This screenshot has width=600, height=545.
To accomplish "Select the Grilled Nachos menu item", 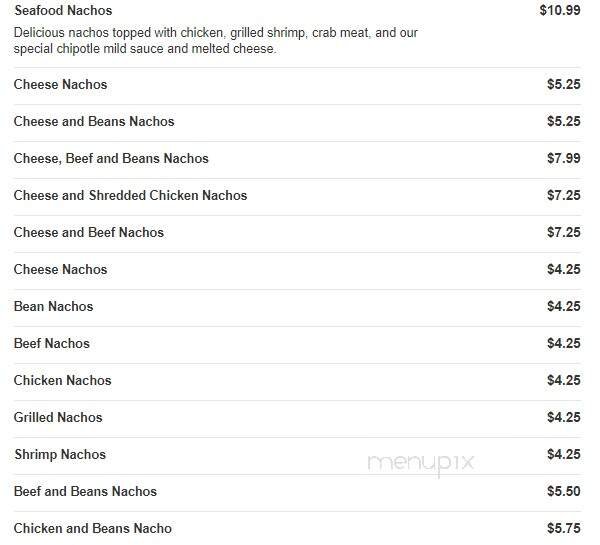I will pos(58,418).
